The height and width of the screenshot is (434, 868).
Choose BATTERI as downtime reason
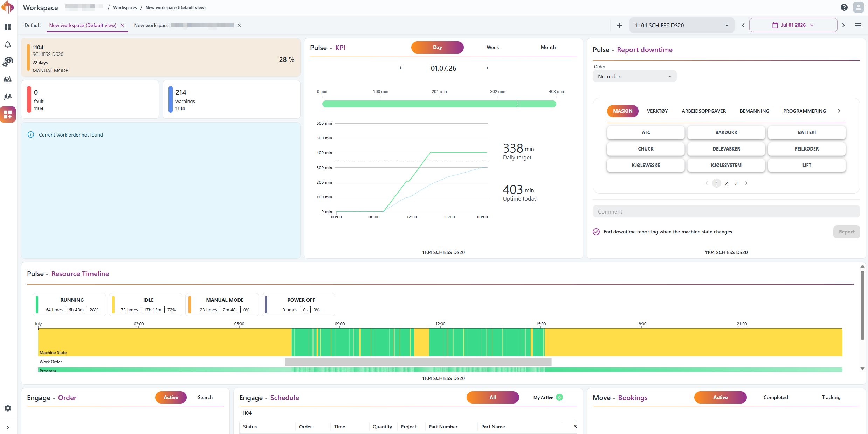(807, 132)
